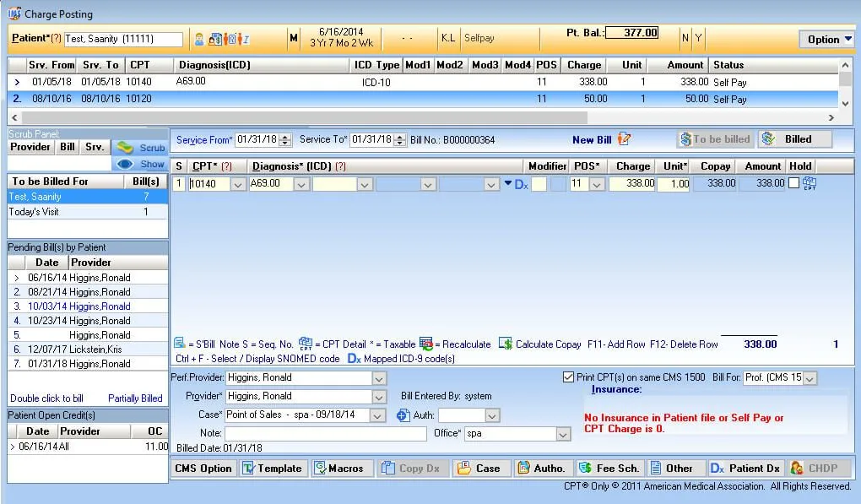Switch to the Bill scrub tab
Screen dimensions: 861x504
point(68,147)
